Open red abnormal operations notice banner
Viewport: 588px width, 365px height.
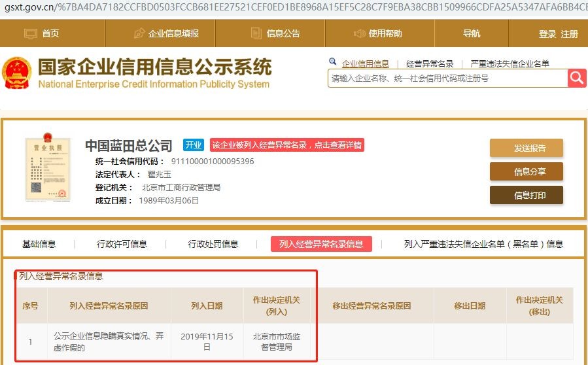click(287, 145)
